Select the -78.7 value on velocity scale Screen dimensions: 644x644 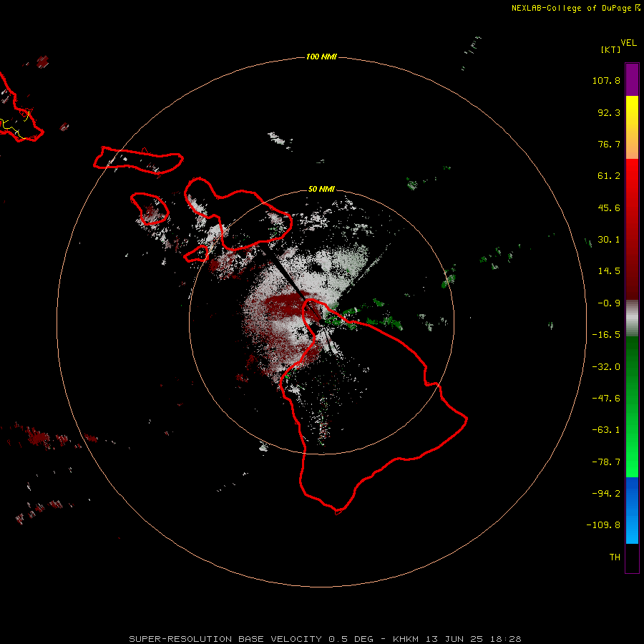click(606, 462)
